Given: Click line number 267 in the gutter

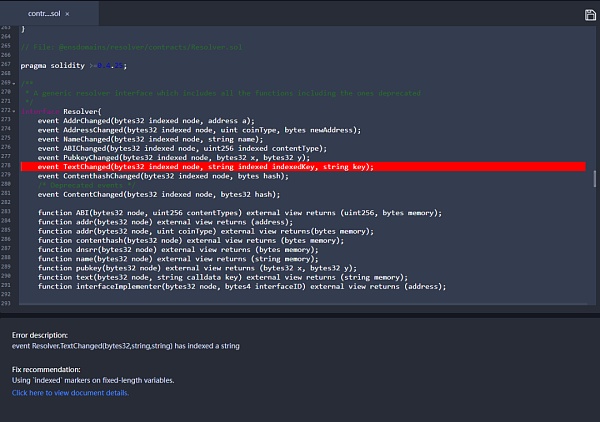Looking at the screenshot, I should (x=8, y=64).
